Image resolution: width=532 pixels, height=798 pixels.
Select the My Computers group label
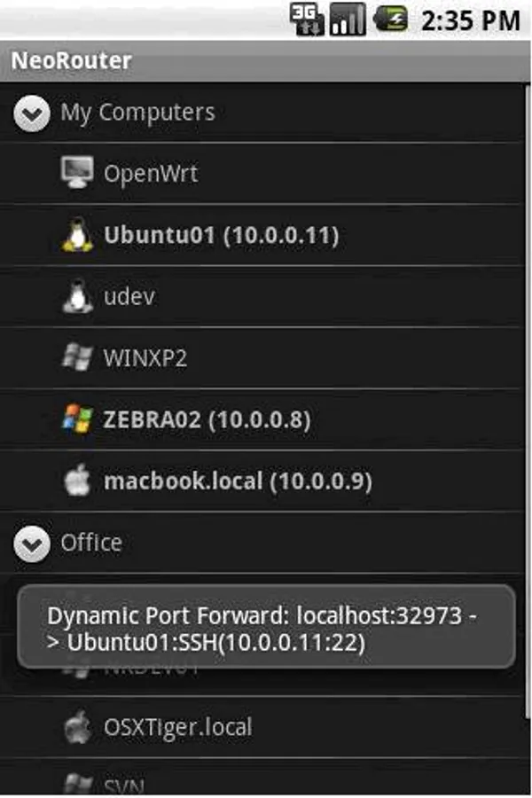pyautogui.click(x=137, y=113)
